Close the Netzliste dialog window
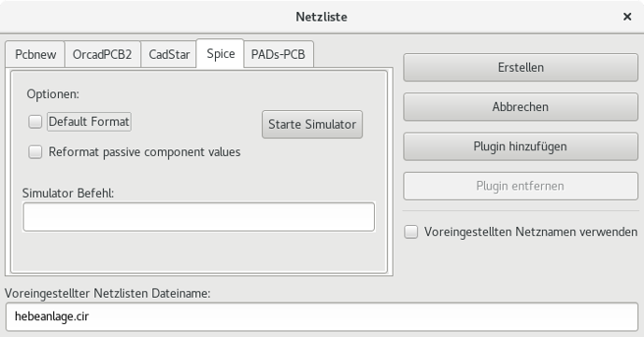This screenshot has height=337, width=644. [x=627, y=17]
